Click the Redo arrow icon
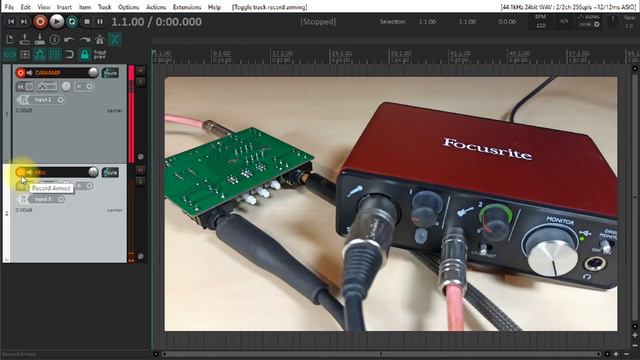640x360 pixels. click(x=84, y=40)
